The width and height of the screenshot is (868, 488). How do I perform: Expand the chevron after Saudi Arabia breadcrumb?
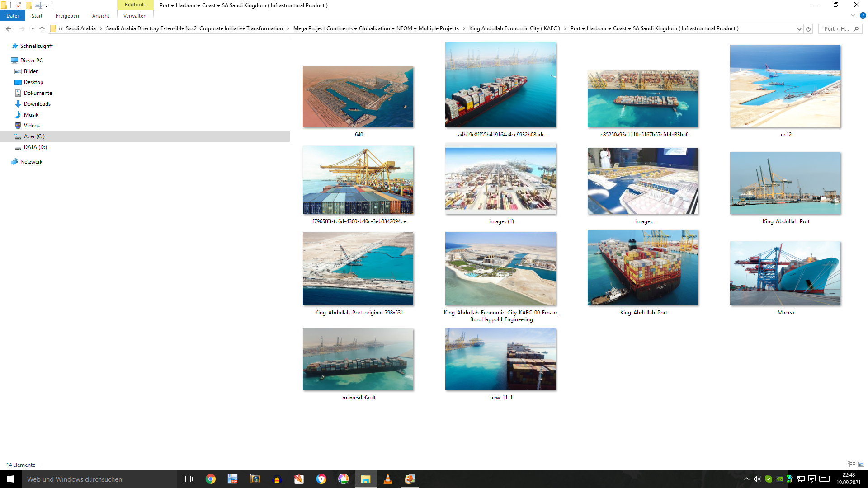[x=101, y=28]
